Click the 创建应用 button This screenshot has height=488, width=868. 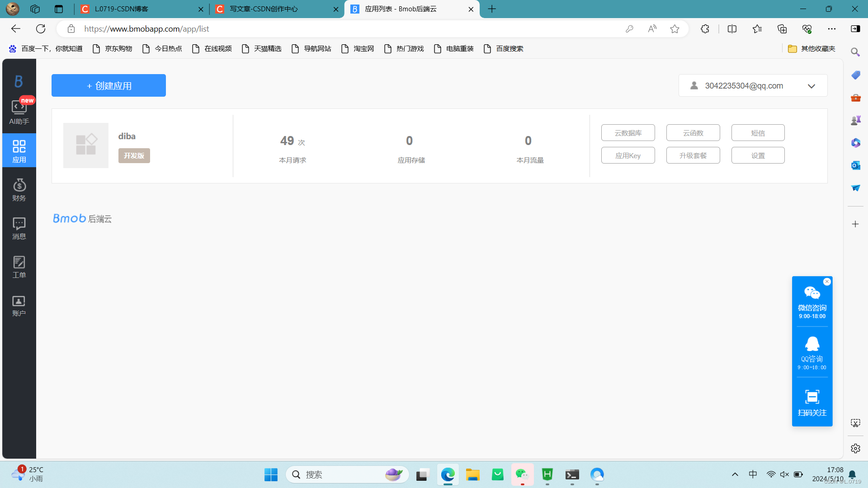(108, 85)
